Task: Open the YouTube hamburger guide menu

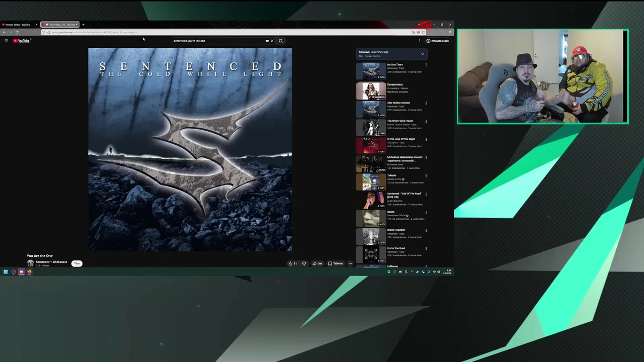Action: click(6, 41)
